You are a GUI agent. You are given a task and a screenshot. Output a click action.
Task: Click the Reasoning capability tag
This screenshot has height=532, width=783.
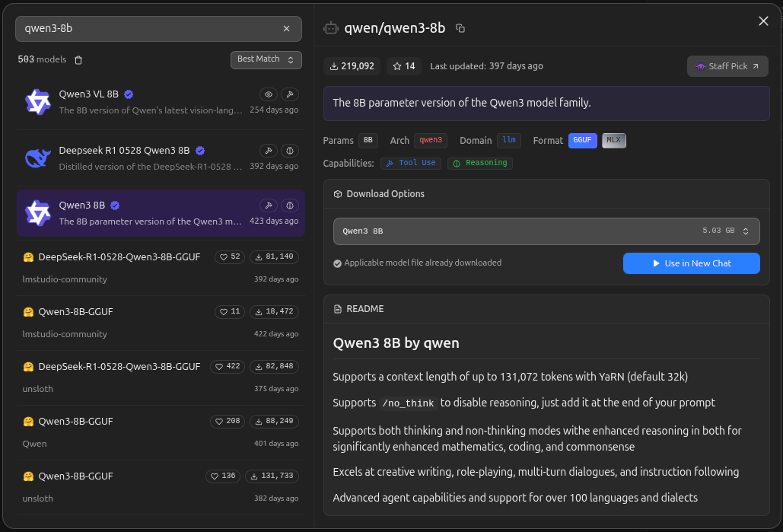480,164
